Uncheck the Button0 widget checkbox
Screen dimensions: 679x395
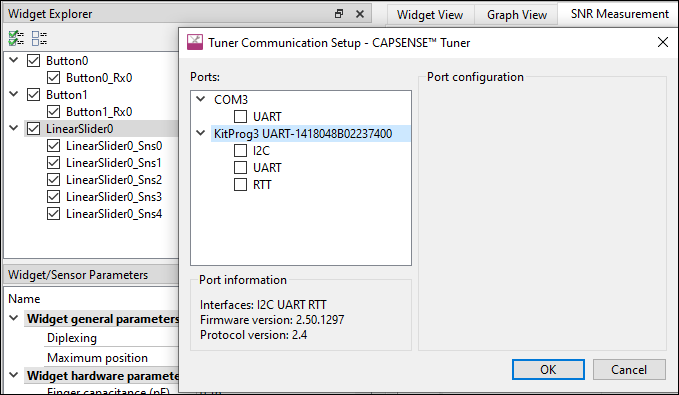pos(33,61)
